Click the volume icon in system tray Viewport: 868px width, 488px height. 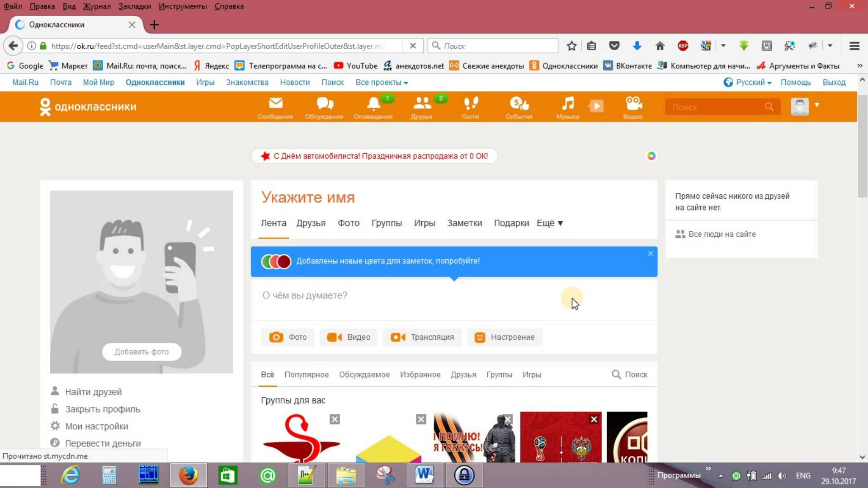(782, 476)
